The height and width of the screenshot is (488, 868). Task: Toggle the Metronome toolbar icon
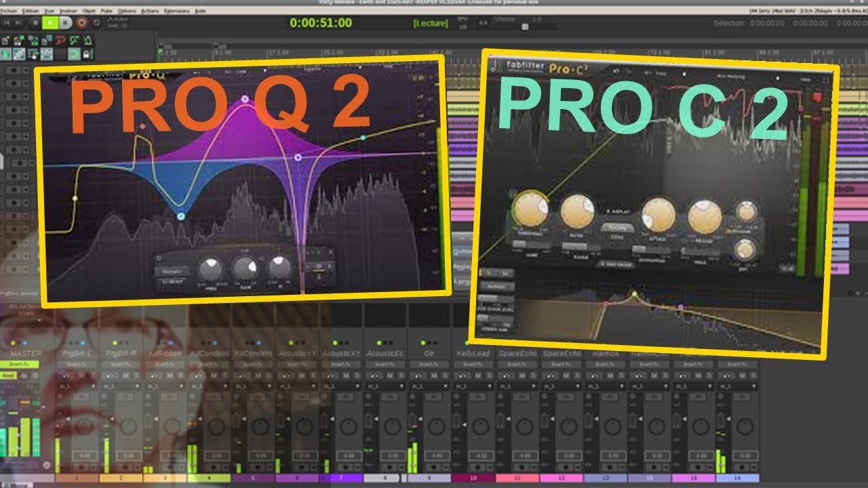click(x=88, y=41)
